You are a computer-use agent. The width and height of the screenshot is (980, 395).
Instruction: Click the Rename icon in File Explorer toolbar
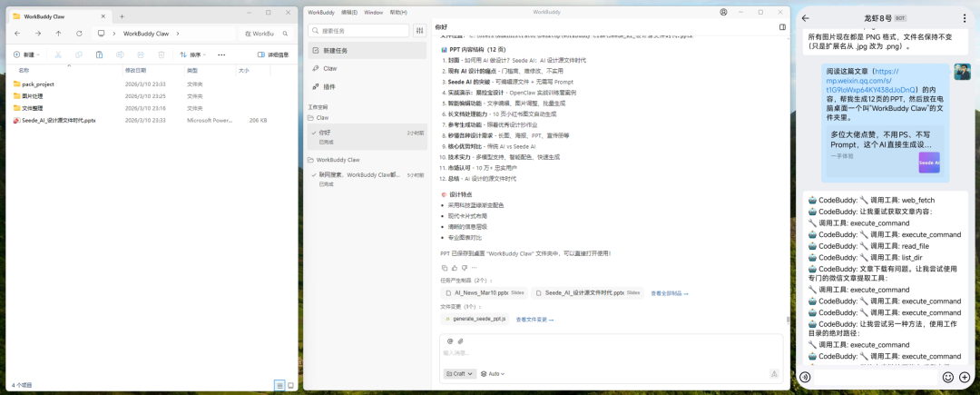tap(120, 55)
